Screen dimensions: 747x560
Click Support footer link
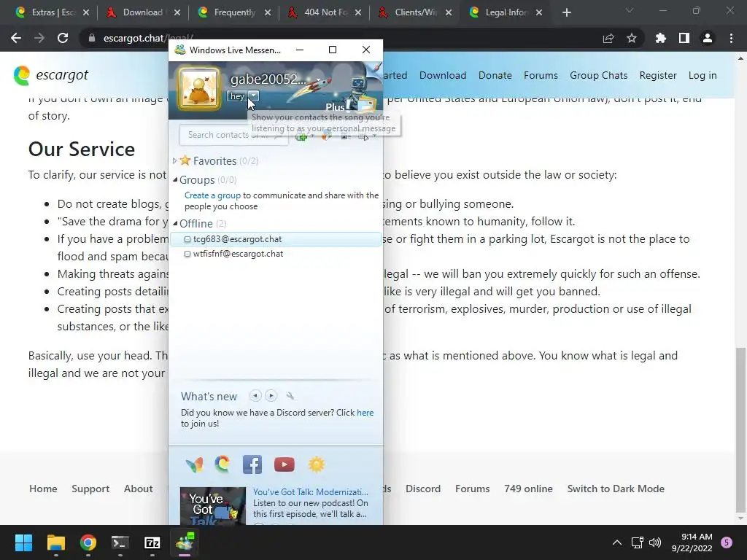click(90, 489)
